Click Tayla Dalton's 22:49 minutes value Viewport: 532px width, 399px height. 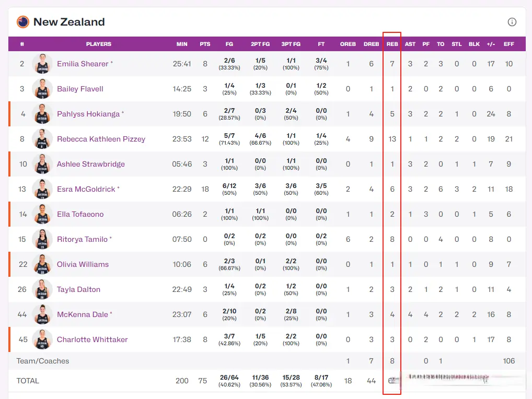182,289
